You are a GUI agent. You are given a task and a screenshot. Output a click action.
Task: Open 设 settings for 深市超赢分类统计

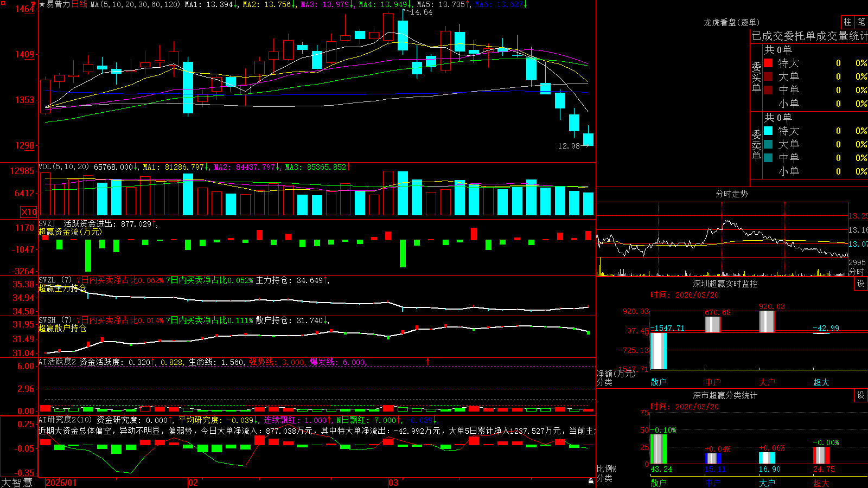(861, 395)
